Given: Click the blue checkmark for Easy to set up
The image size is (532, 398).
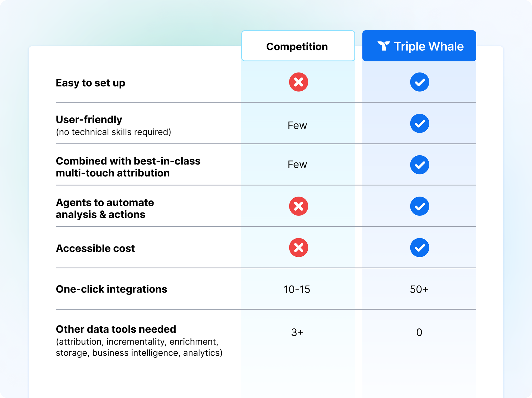Looking at the screenshot, I should tap(420, 82).
